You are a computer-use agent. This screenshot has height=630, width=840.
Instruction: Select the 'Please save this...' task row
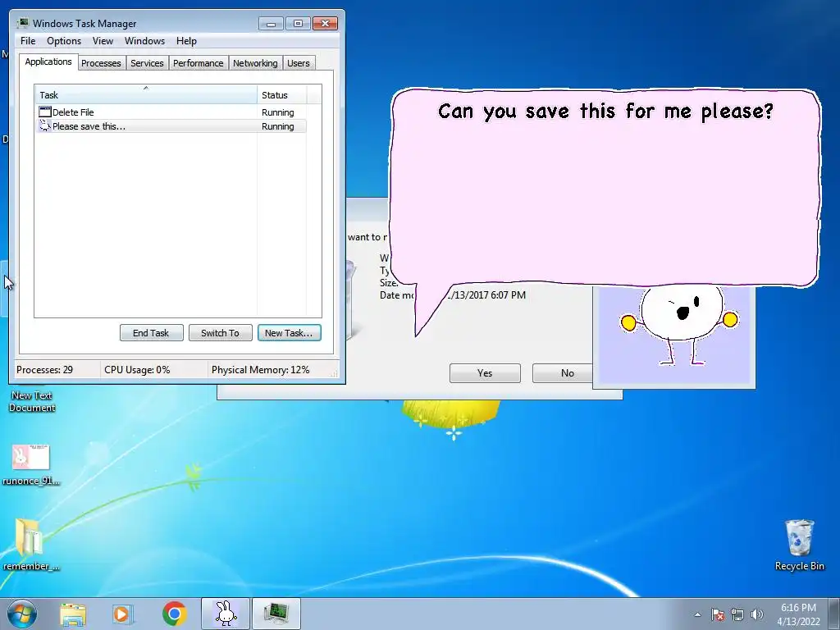point(171,126)
